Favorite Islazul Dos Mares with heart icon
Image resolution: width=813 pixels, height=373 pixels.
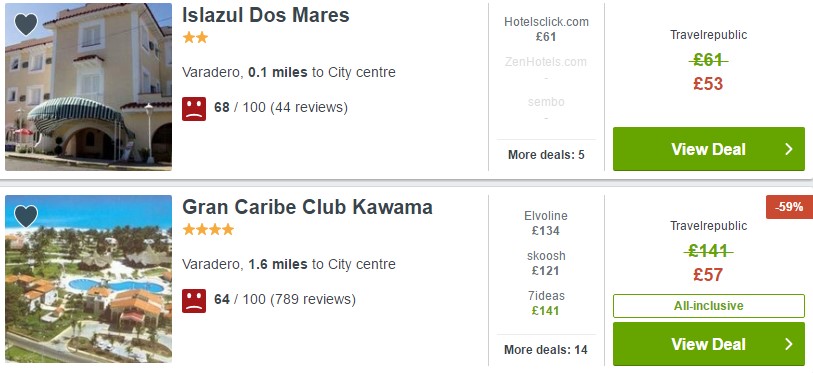[26, 24]
